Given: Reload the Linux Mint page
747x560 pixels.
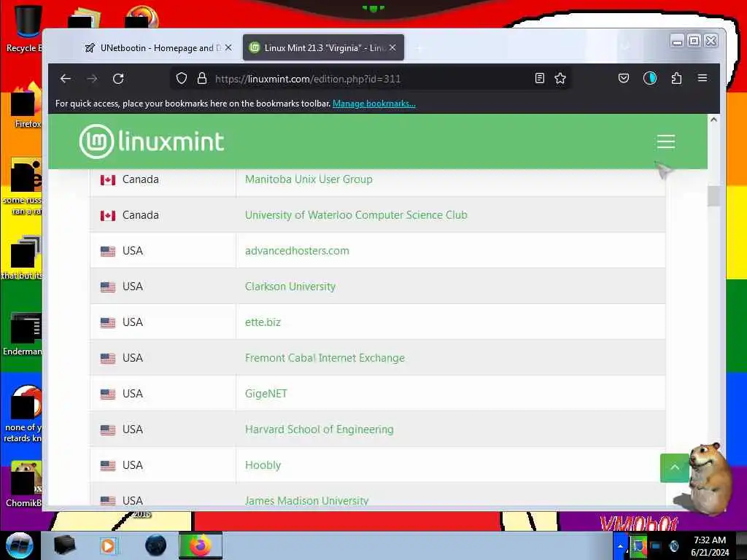Looking at the screenshot, I should tap(118, 79).
